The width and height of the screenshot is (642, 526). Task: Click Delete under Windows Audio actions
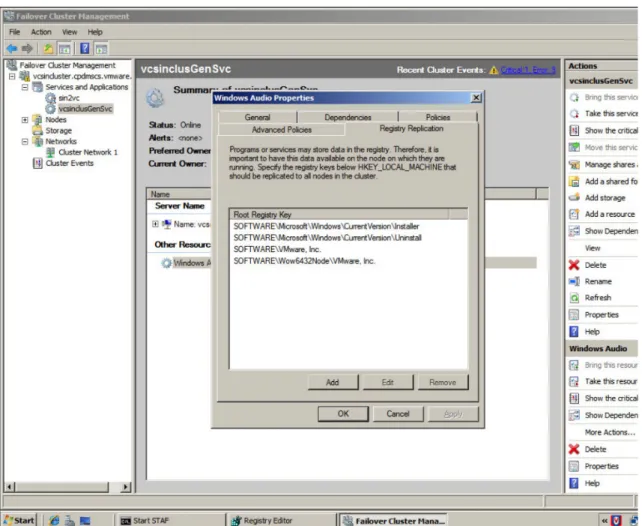pyautogui.click(x=588, y=449)
